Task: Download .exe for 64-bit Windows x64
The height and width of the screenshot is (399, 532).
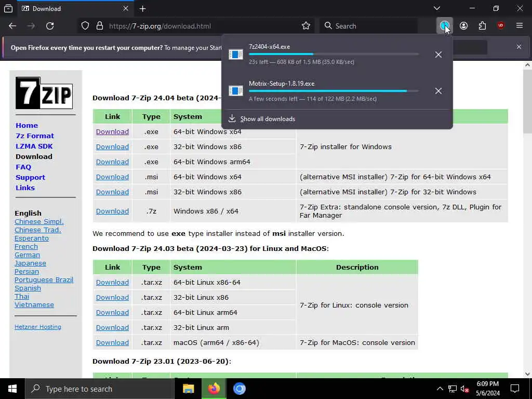Action: [112, 131]
